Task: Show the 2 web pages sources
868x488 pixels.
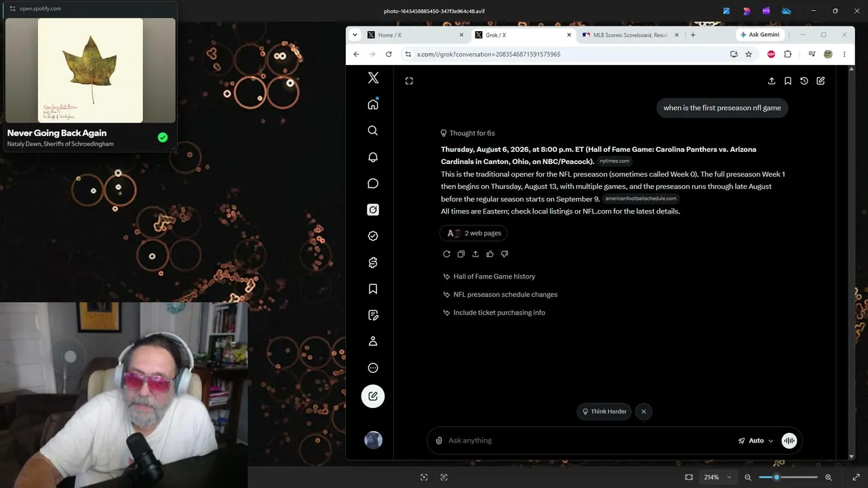Action: tap(473, 233)
